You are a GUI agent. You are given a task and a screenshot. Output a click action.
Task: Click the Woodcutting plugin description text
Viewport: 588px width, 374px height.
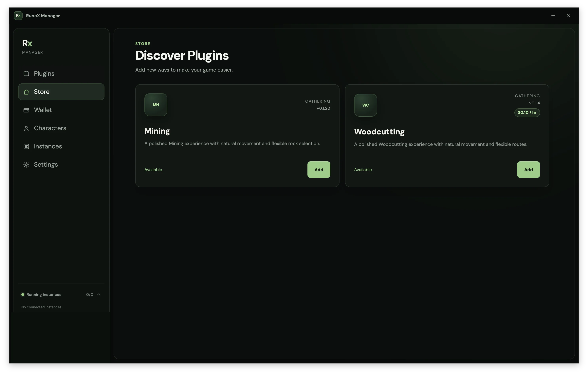click(441, 144)
